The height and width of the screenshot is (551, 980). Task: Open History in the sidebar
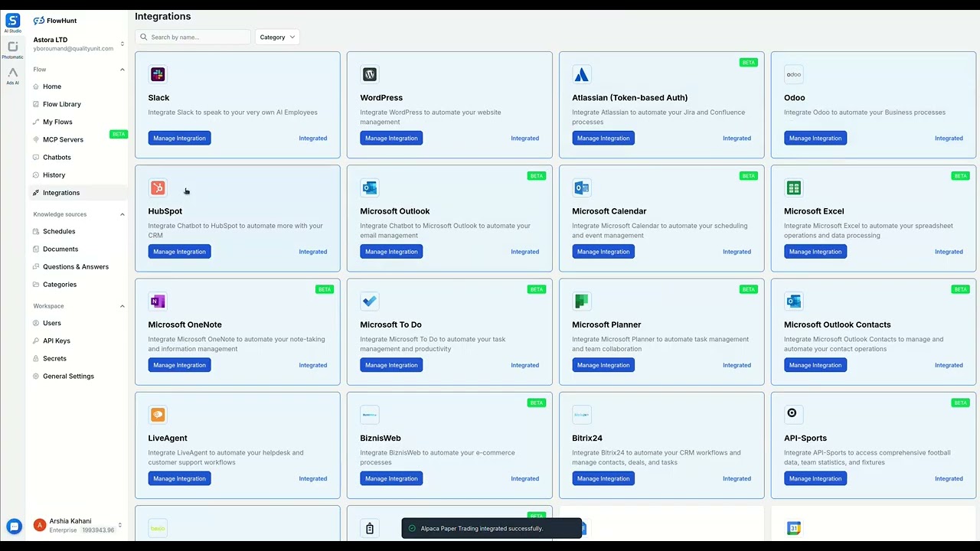[x=54, y=174]
